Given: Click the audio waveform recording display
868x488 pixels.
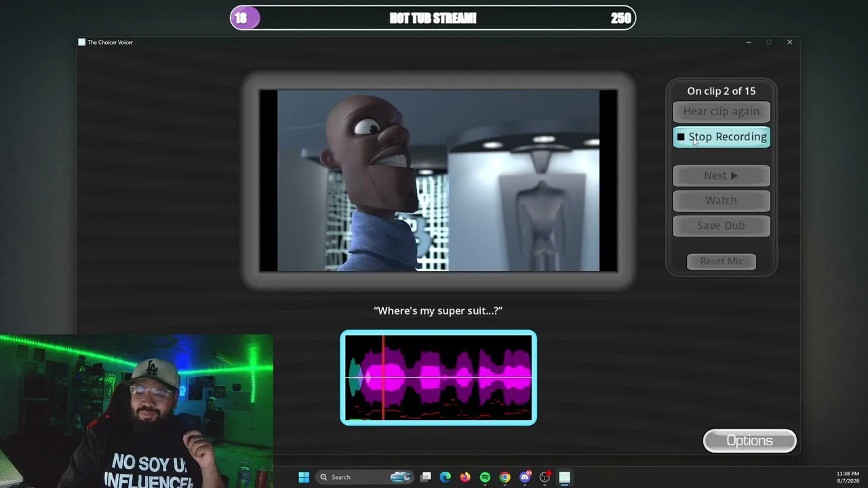Looking at the screenshot, I should (438, 378).
